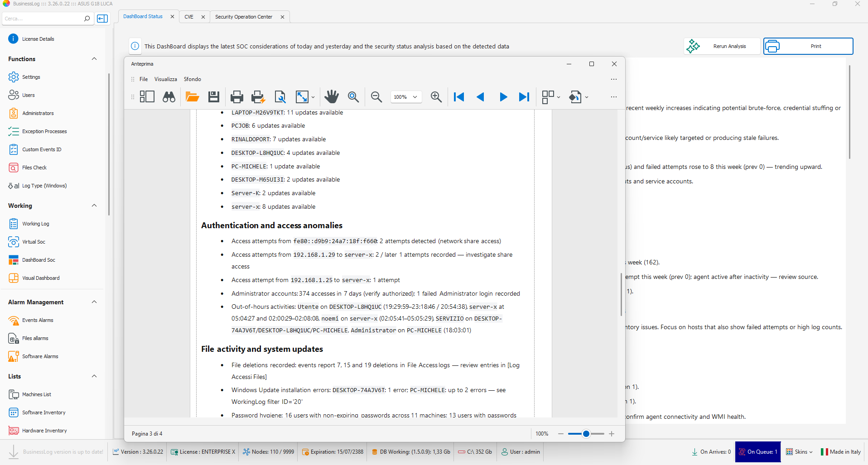Click next page arrow in preview
Screen dimensions: 868x465
503,97
